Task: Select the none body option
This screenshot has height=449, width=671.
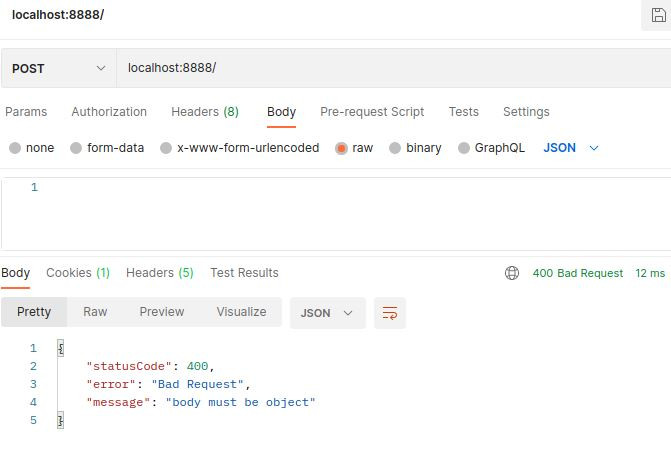Action: (x=15, y=148)
